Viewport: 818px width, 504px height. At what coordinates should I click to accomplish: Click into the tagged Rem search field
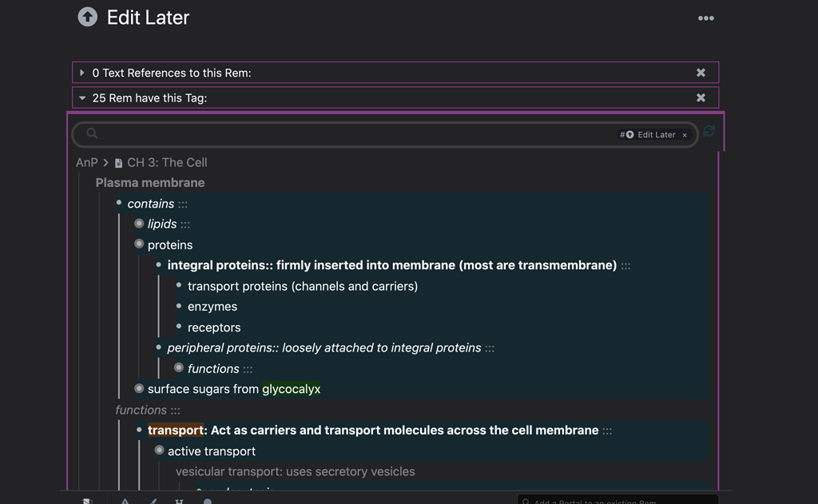click(351, 134)
